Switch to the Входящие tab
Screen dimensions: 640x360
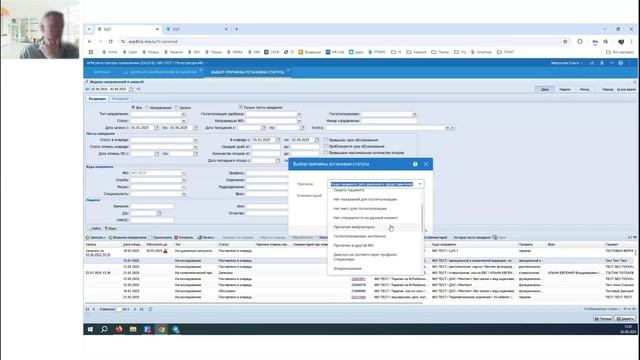97,99
